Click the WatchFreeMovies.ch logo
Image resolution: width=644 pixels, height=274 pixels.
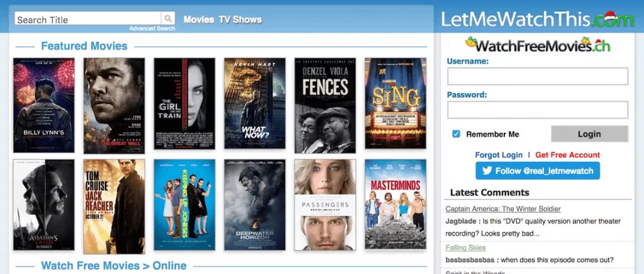[x=538, y=45]
